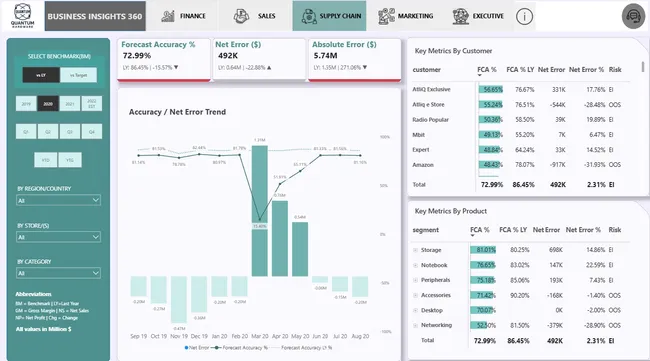Image resolution: width=650 pixels, height=361 pixels.
Task: Expand the Storage segment row
Action: point(415,250)
